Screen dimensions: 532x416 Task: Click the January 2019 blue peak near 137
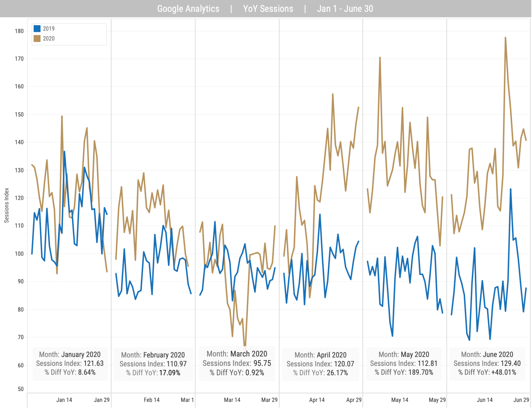click(64, 152)
